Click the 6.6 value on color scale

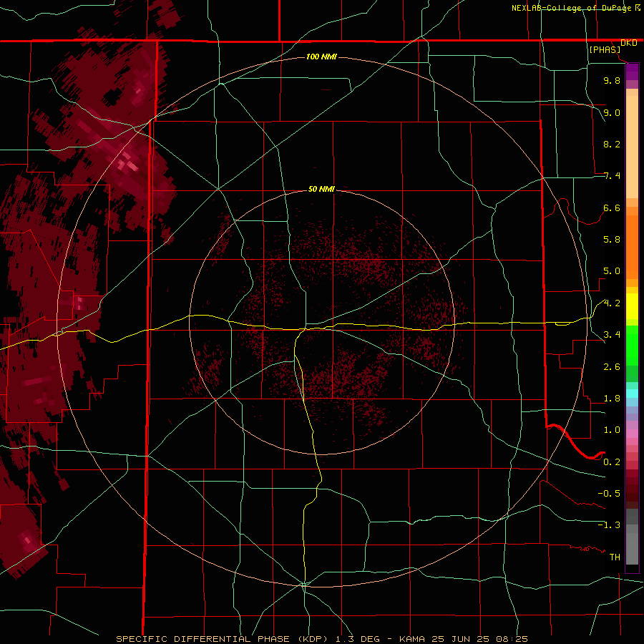[612, 208]
